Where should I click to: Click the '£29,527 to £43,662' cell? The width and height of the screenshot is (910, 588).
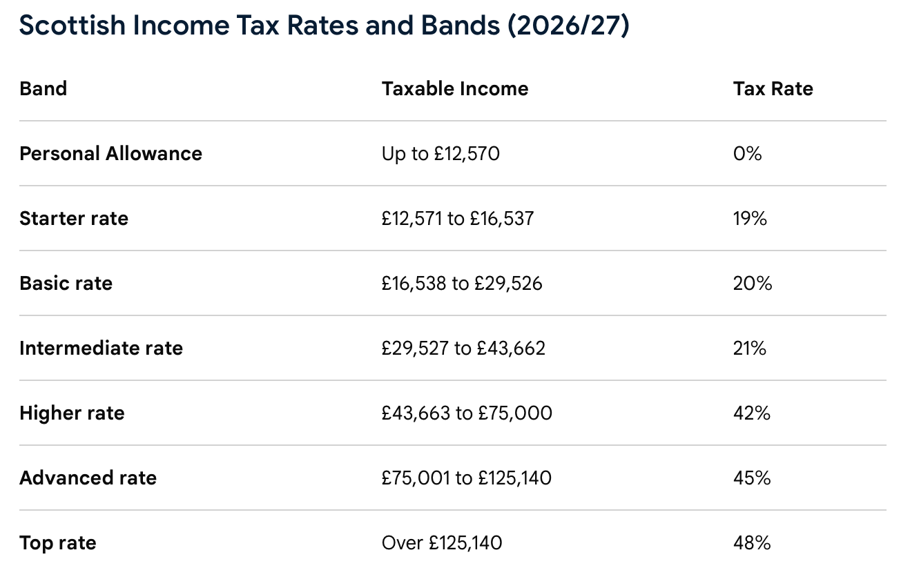[463, 348]
